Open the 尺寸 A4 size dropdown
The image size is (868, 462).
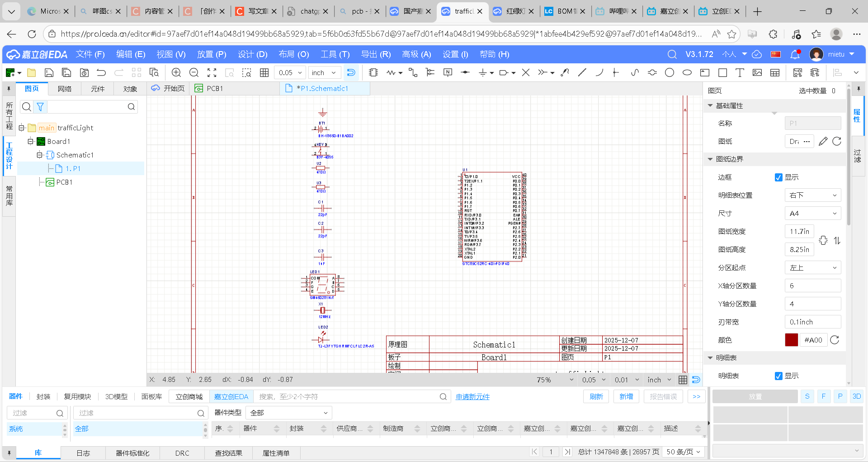[813, 213]
